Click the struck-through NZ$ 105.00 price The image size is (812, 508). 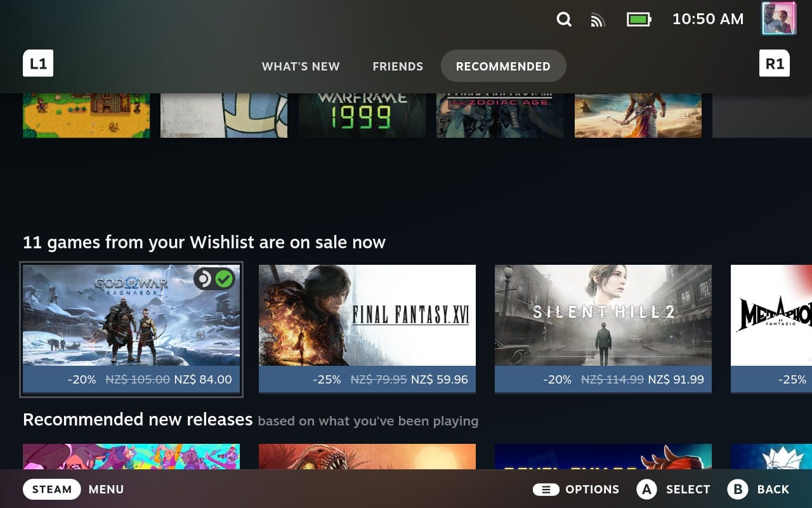tap(138, 380)
